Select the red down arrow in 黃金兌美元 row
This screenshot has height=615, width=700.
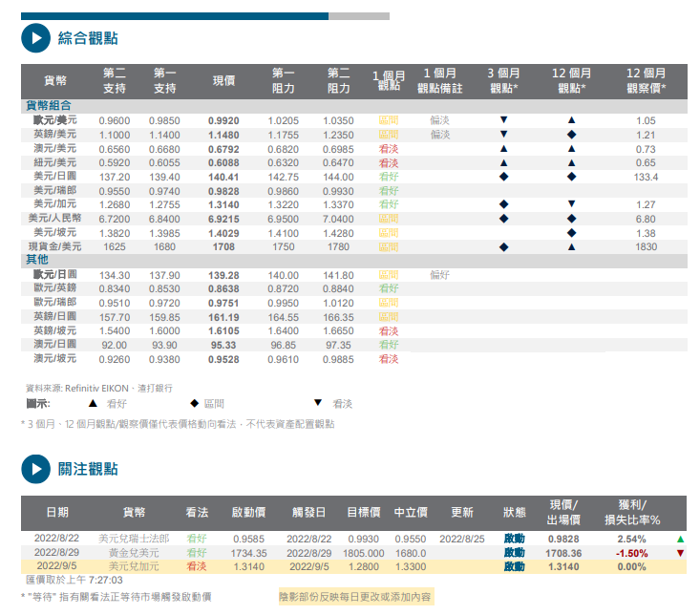pyautogui.click(x=680, y=553)
